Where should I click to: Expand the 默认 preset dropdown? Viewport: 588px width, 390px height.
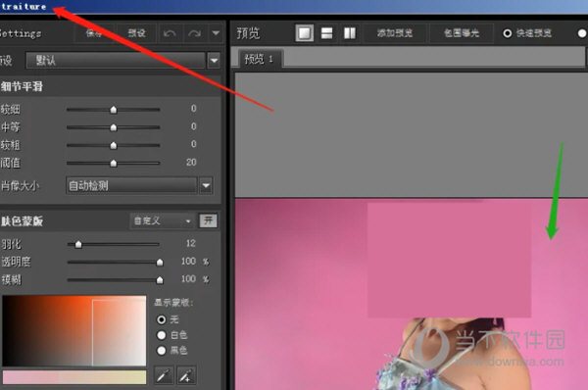214,61
